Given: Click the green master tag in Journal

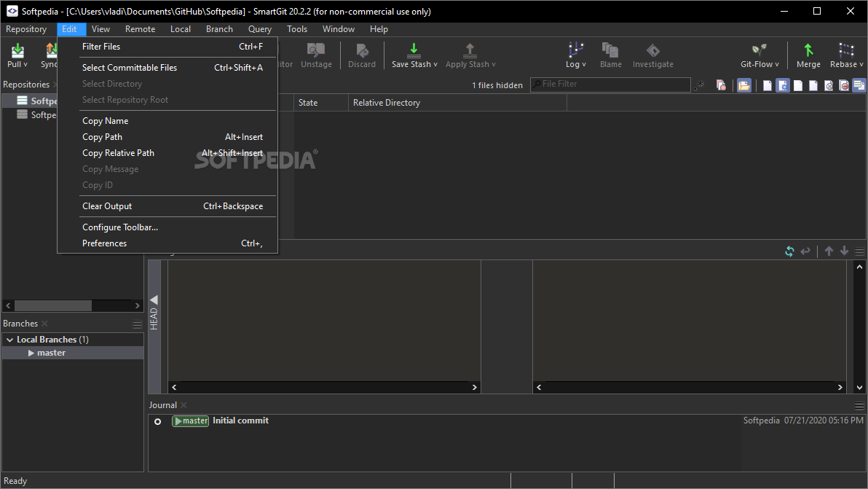Looking at the screenshot, I should 191,421.
